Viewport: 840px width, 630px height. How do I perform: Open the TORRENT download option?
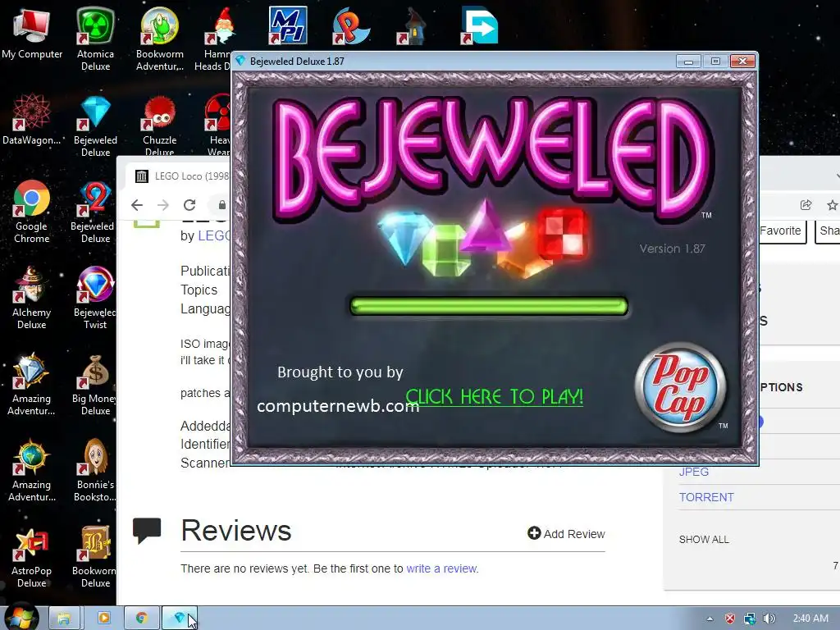pos(706,497)
